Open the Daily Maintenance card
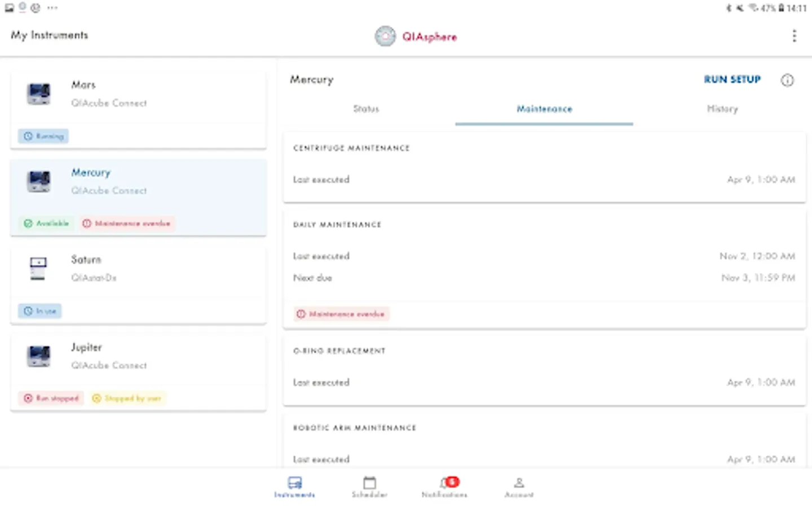This screenshot has width=812, height=508. (x=544, y=269)
